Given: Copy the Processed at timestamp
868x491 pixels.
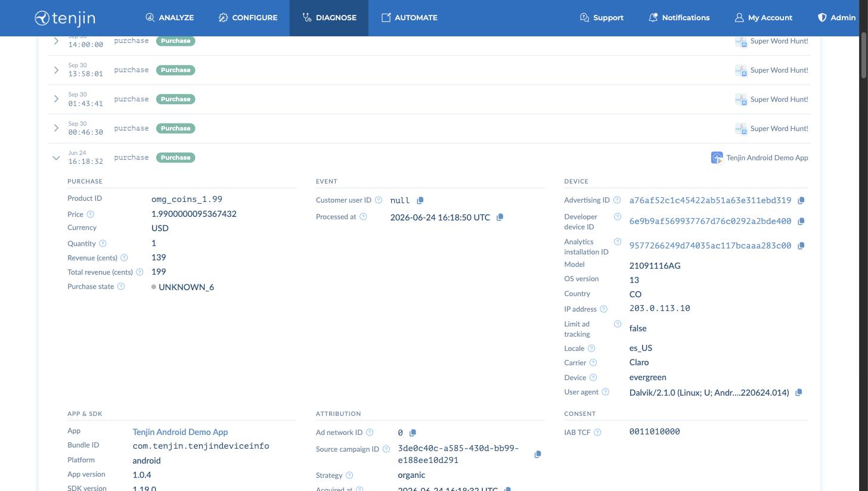Looking at the screenshot, I should [x=500, y=217].
